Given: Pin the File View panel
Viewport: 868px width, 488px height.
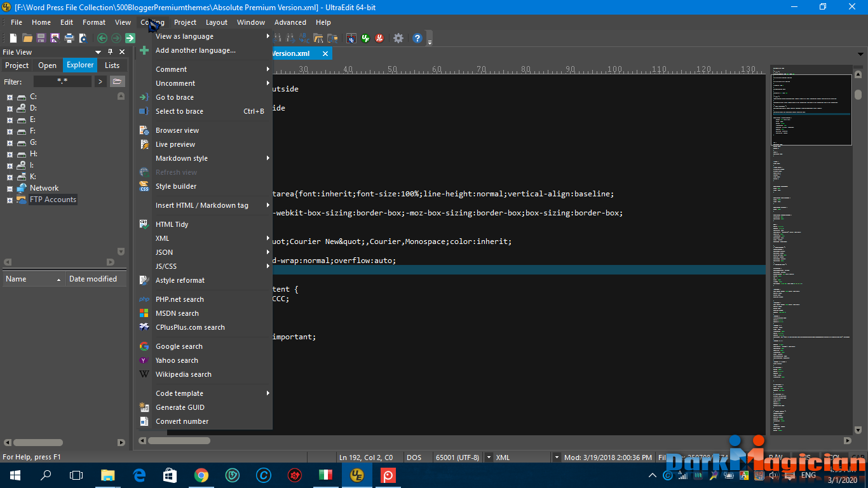Looking at the screenshot, I should [x=110, y=52].
